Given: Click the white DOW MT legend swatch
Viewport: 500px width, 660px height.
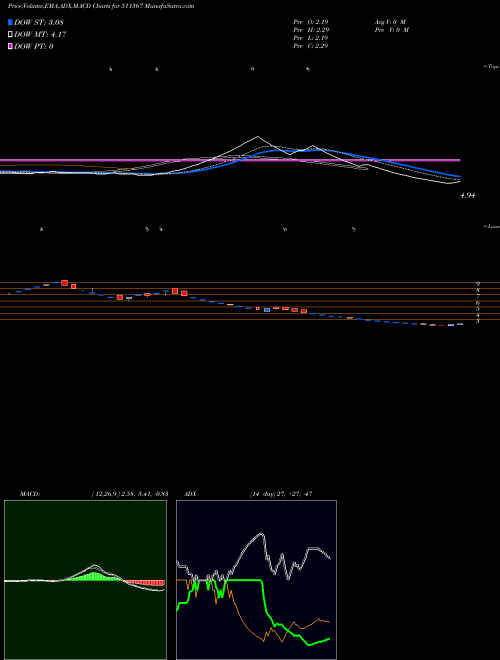Looking at the screenshot, I should click(11, 35).
